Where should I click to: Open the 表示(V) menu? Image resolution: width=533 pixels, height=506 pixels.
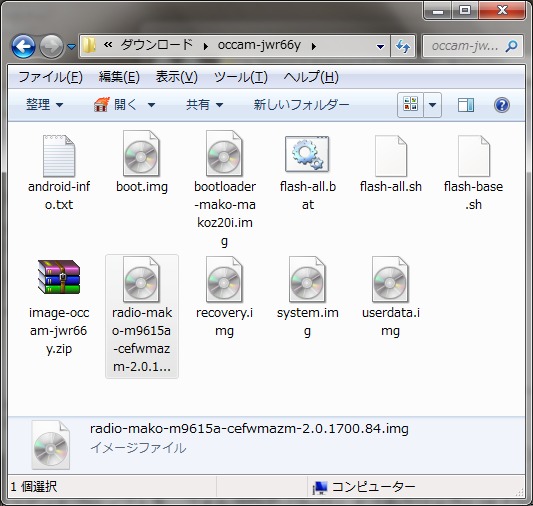[x=176, y=77]
